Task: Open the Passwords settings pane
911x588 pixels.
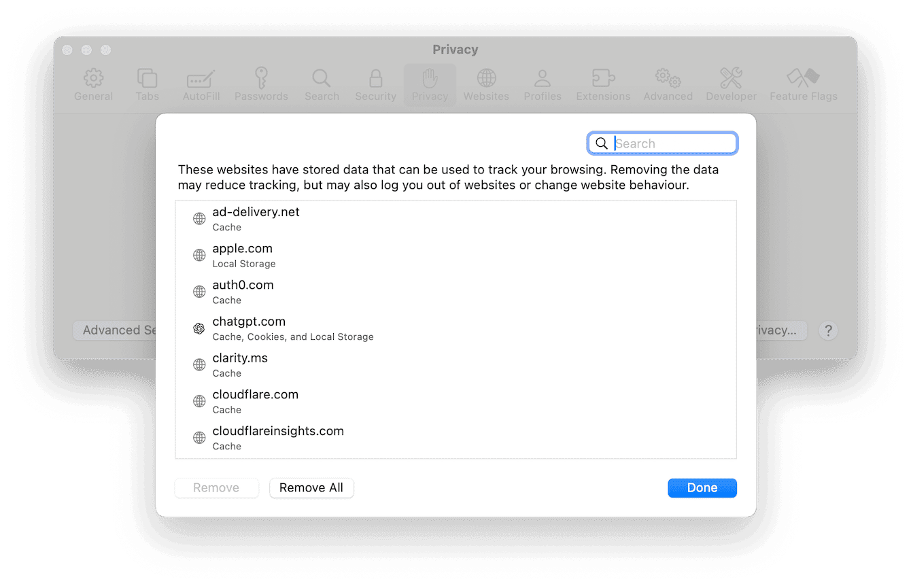Action: (x=261, y=84)
